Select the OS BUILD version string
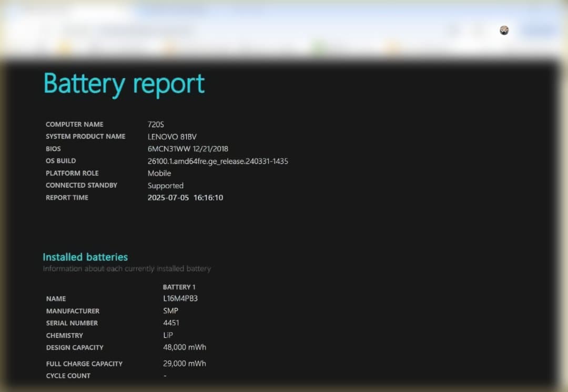 (x=218, y=161)
